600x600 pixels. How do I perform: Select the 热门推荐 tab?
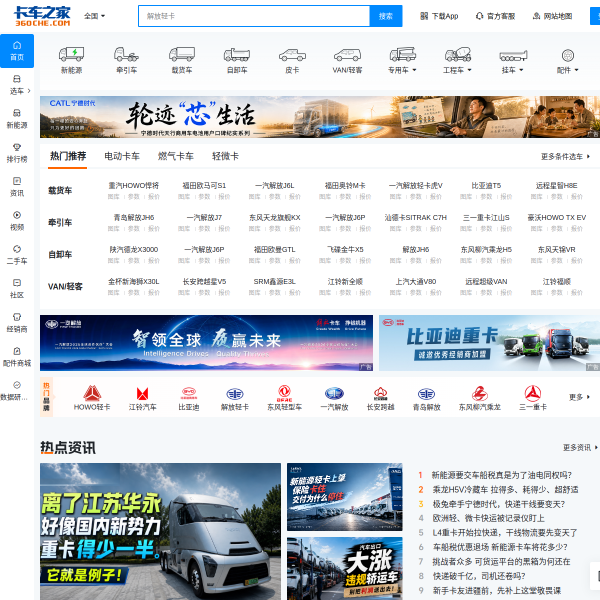point(68,156)
